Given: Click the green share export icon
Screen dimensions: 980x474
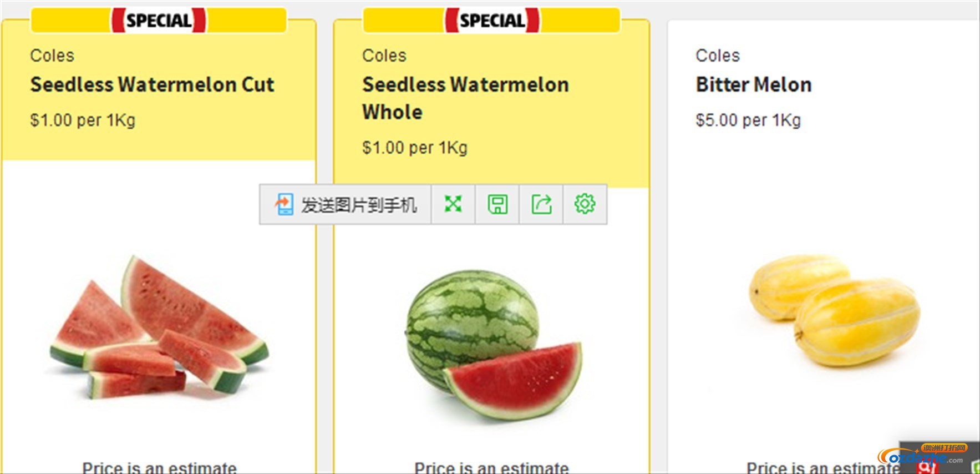Looking at the screenshot, I should (542, 204).
